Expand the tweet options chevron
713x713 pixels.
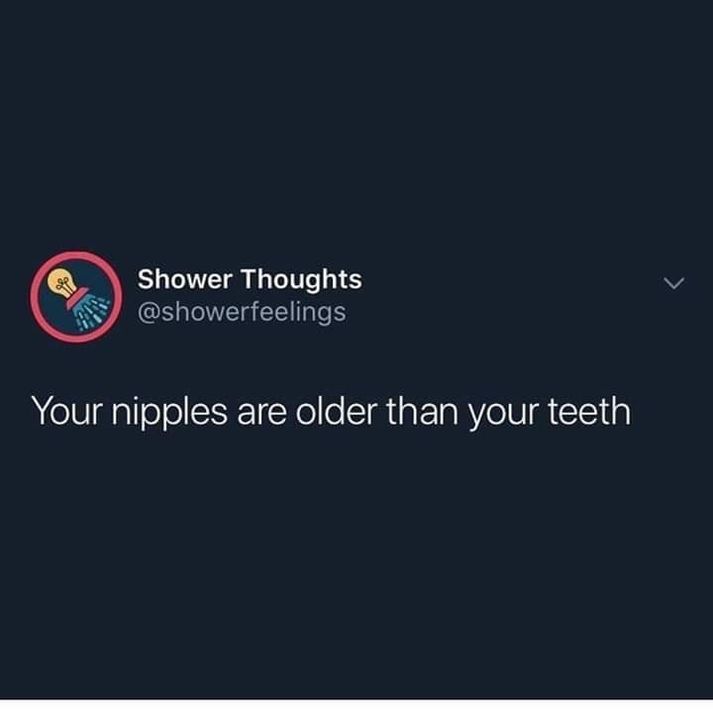coord(673,283)
